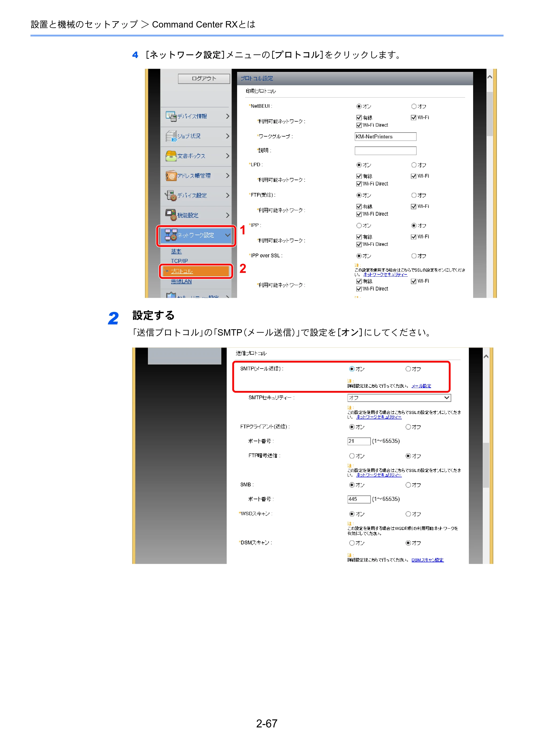Click the FTP ポート番号 field showing 21
This screenshot has width=534, height=756.
point(359,441)
